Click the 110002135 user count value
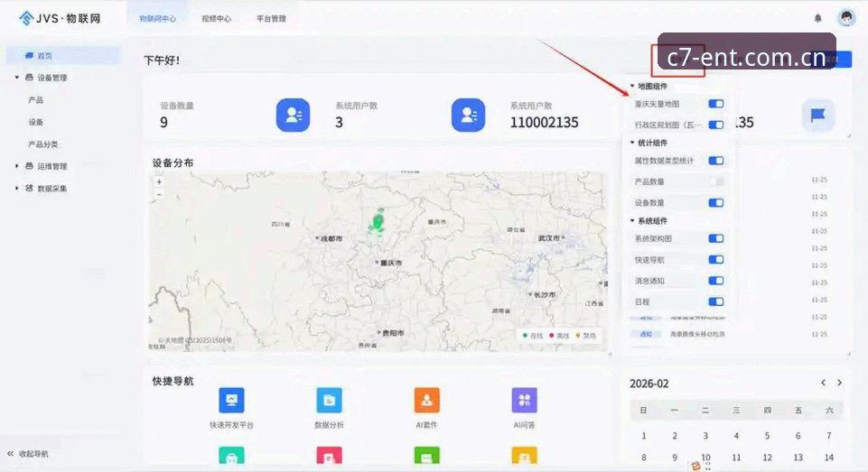The width and height of the screenshot is (868, 472). pos(544,123)
